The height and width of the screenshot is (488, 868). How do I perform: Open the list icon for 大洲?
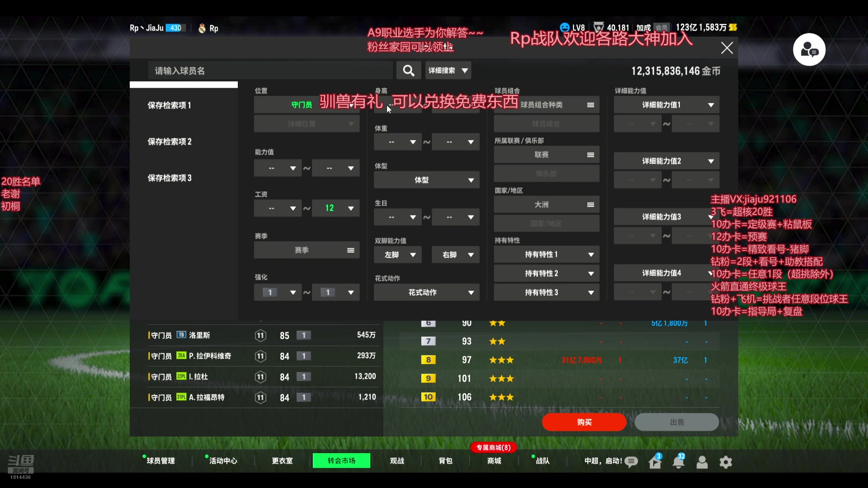click(590, 204)
